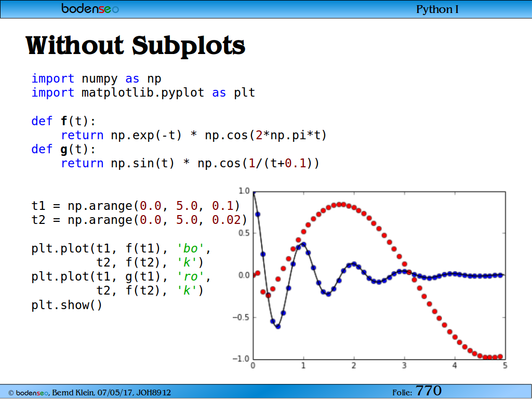Click the plt.plot line with 'ro'
Viewport: 532px width, 399px height.
[121, 277]
